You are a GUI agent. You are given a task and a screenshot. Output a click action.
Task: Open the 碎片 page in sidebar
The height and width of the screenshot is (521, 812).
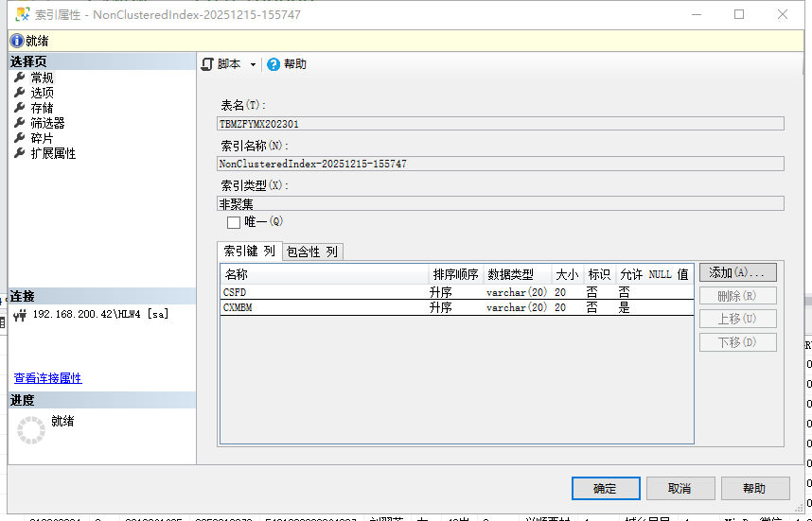coord(42,138)
